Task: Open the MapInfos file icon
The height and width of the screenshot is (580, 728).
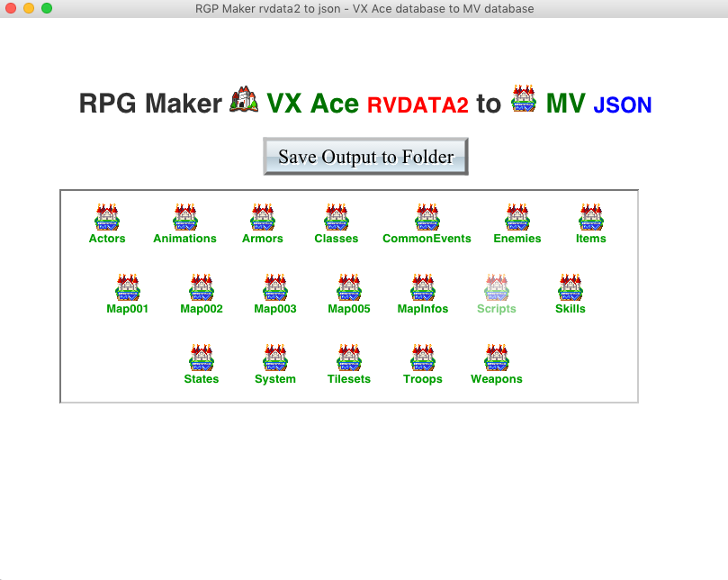Action: 423,288
